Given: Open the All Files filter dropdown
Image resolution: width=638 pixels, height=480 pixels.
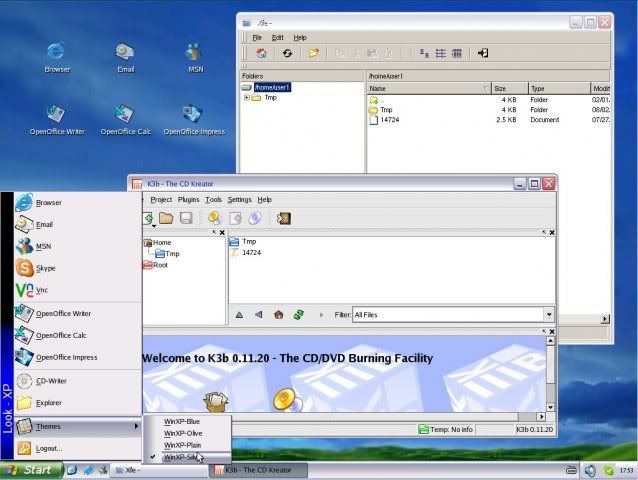Looking at the screenshot, I should pyautogui.click(x=549, y=314).
